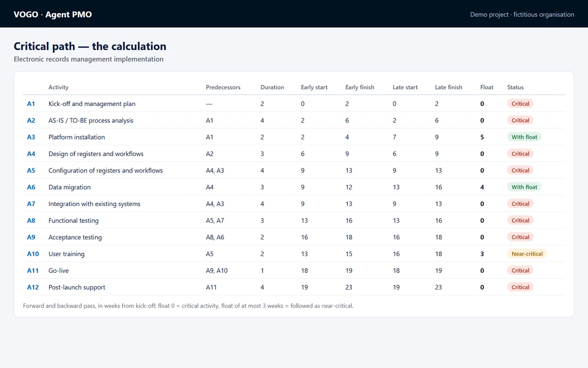Image resolution: width=588 pixels, height=368 pixels.
Task: Click Functional testing activity name
Action: pos(73,220)
